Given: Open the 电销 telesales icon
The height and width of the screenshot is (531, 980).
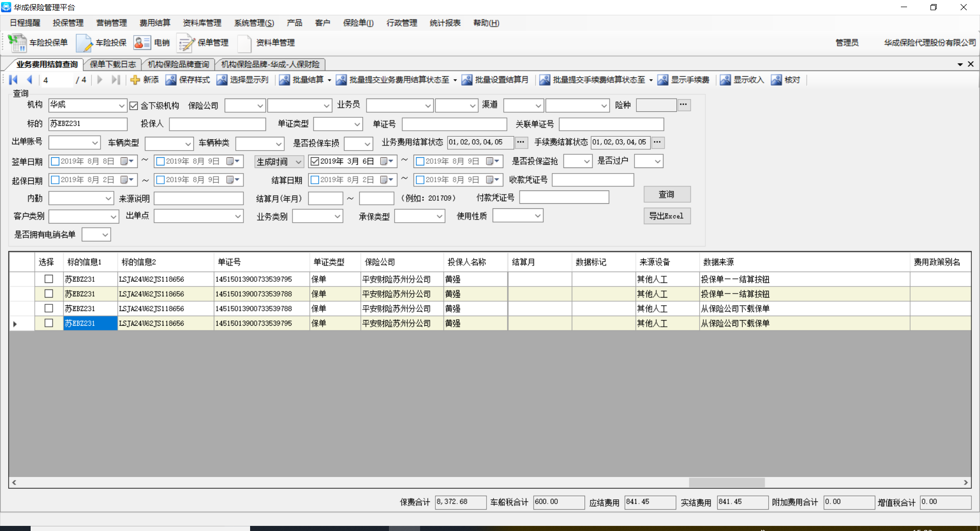Looking at the screenshot, I should (142, 43).
